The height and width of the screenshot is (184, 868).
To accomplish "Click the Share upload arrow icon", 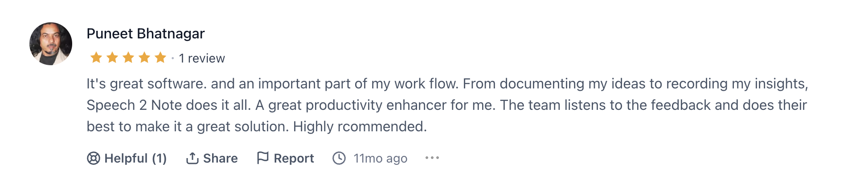I will (x=192, y=158).
